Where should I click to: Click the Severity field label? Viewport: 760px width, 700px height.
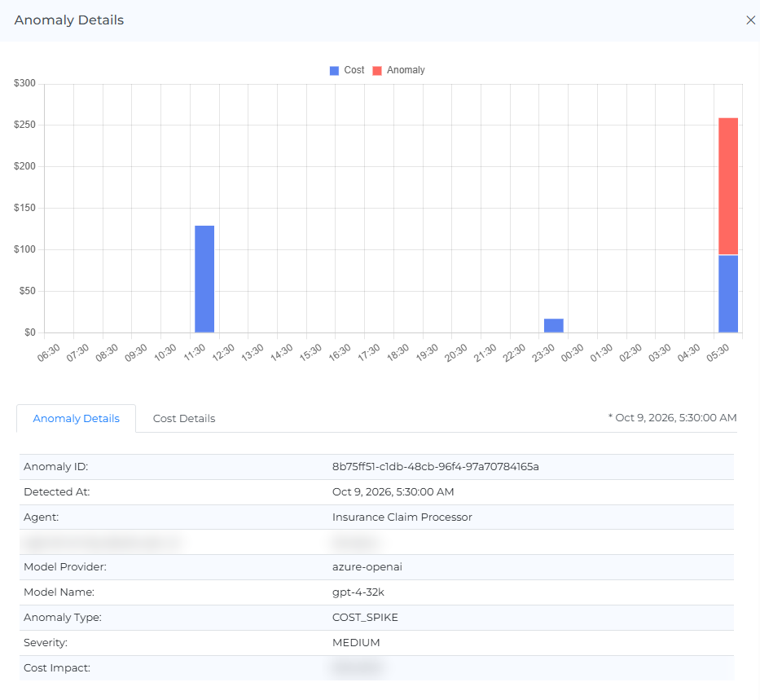[x=46, y=643]
